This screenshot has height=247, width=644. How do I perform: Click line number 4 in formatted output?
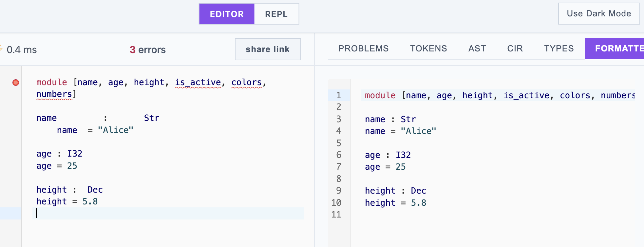(339, 131)
